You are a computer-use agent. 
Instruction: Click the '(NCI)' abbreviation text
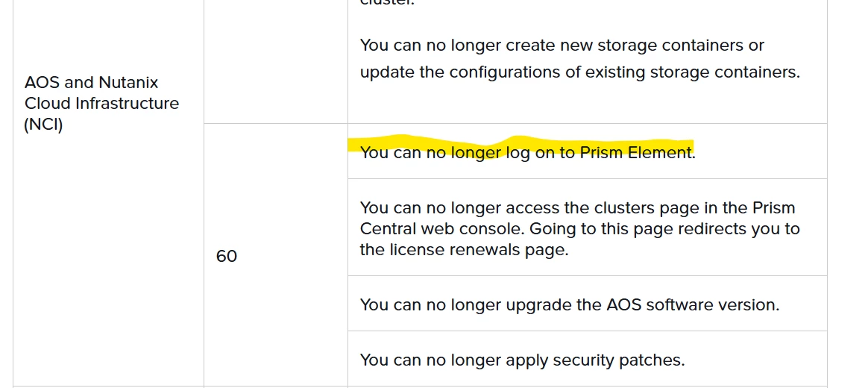pos(44,125)
